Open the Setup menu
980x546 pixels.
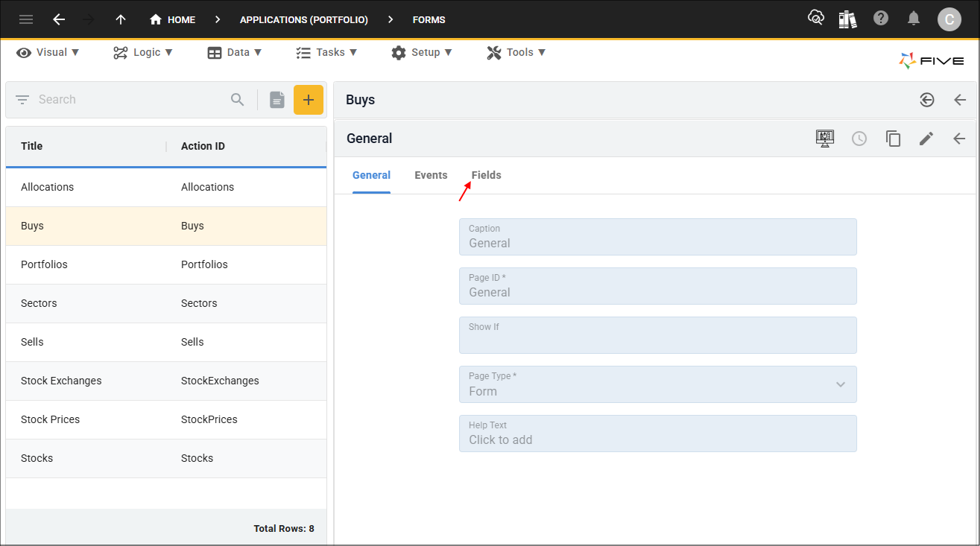coord(422,52)
